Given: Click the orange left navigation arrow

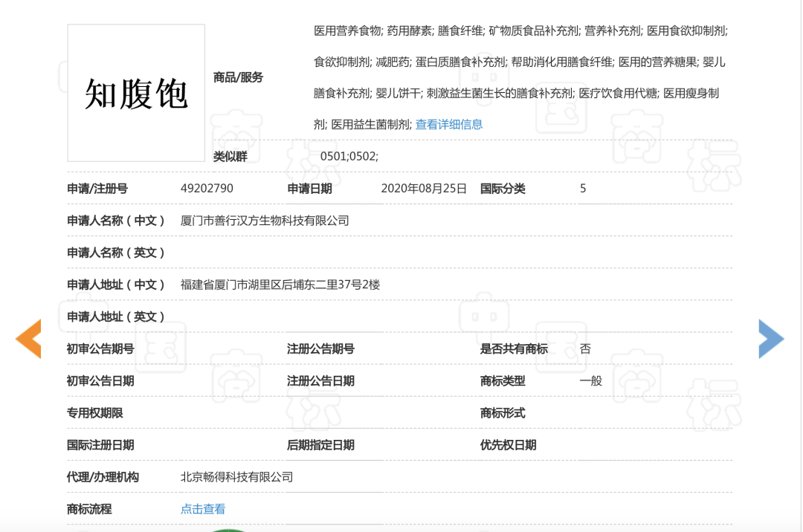Looking at the screenshot, I should point(28,339).
